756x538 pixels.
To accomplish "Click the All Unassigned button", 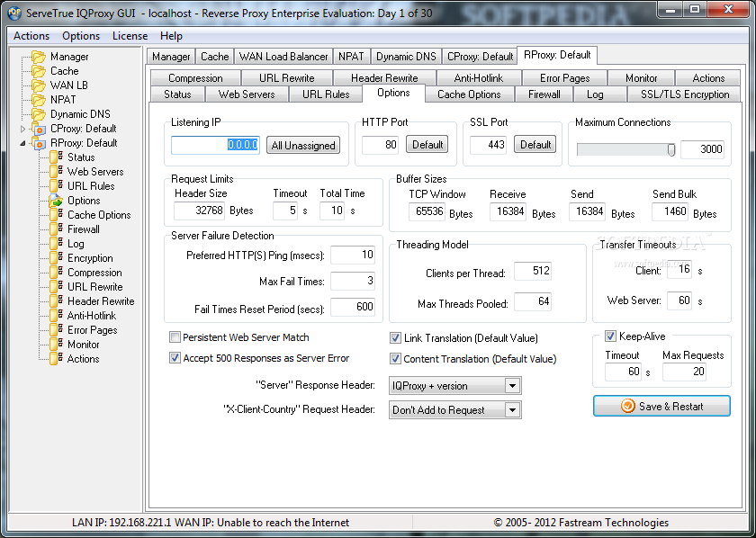I will tap(303, 145).
